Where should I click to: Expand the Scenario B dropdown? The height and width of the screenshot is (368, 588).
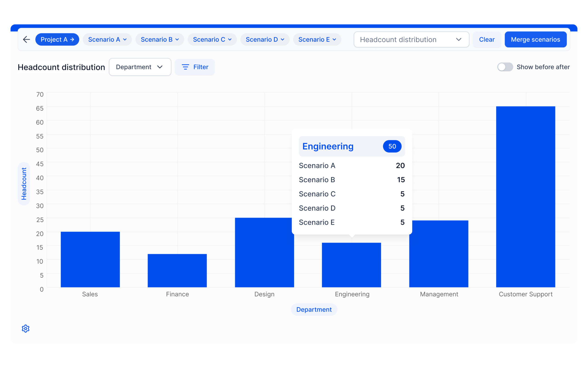[x=160, y=39]
